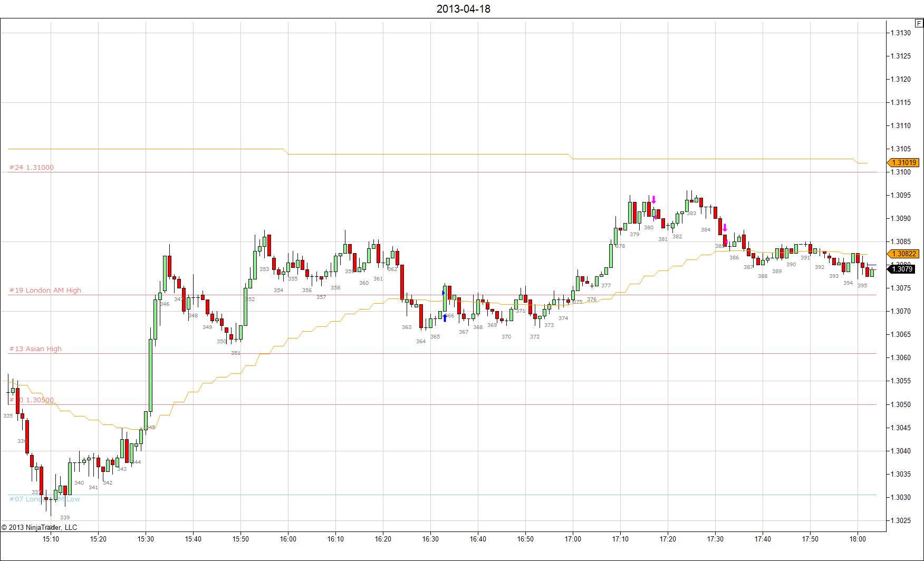Click bar number label 384

coord(706,230)
